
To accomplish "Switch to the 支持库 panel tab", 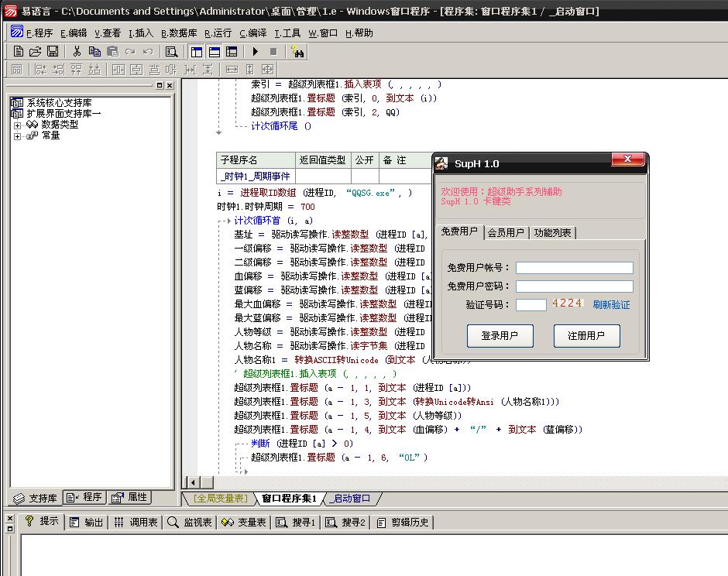I will point(35,498).
